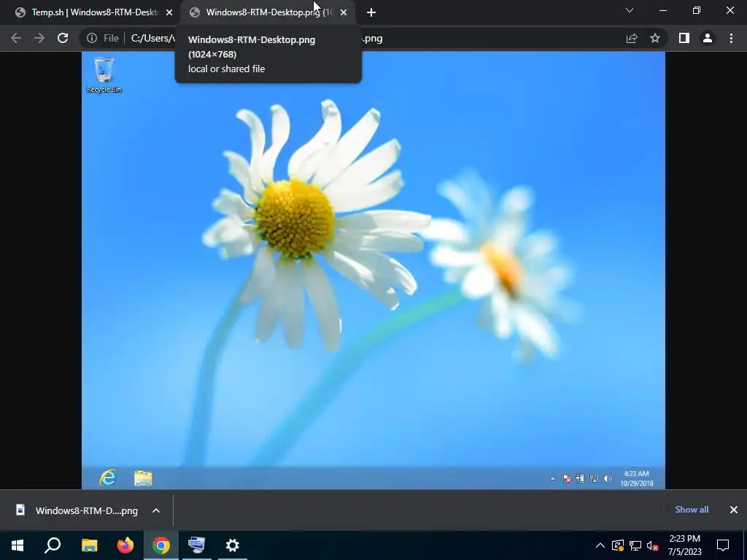Close the downloads bar
This screenshot has width=747, height=560.
click(x=734, y=510)
